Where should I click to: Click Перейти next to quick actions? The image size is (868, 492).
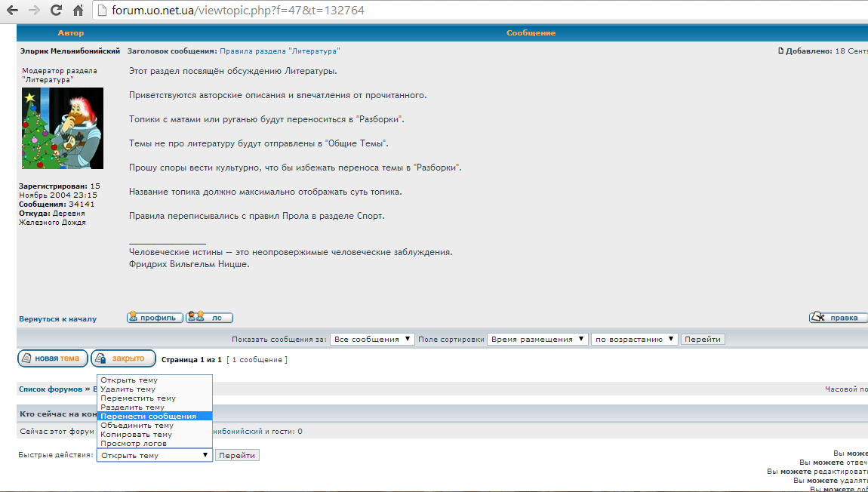click(237, 456)
